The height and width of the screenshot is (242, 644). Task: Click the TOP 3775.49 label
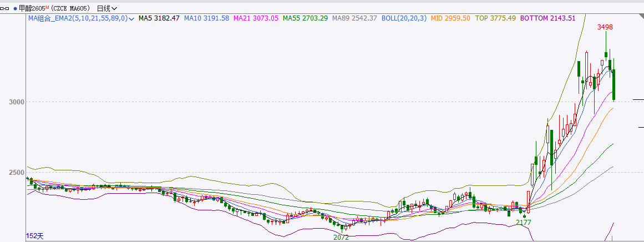tap(495, 18)
